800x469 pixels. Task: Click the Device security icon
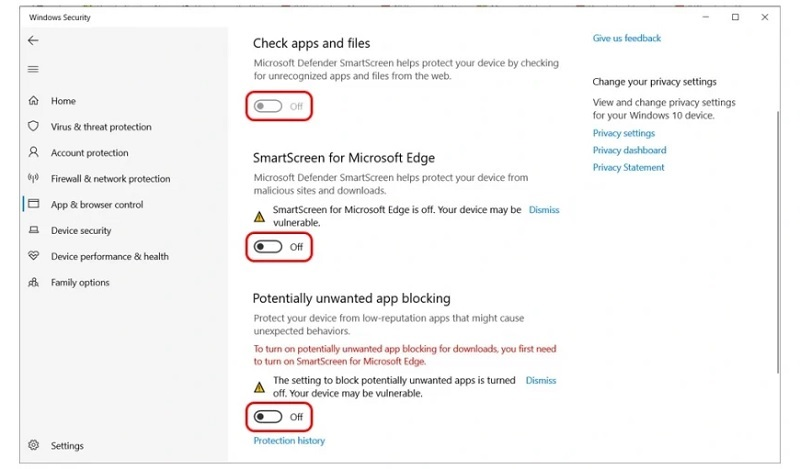coord(33,231)
